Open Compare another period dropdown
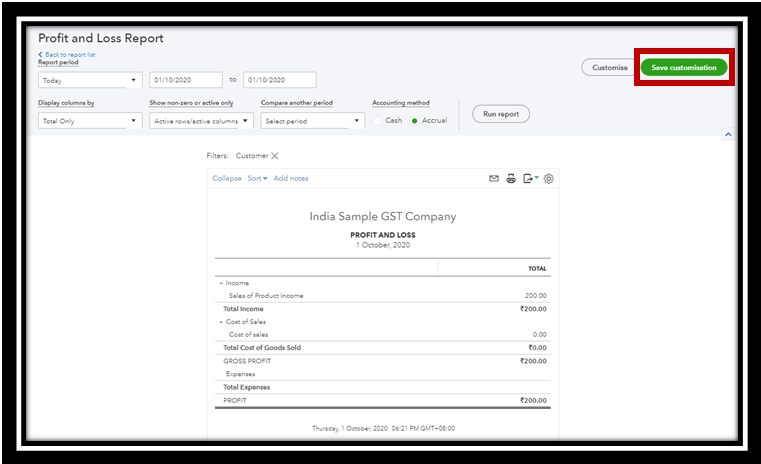This screenshot has width=761, height=464. coord(312,121)
